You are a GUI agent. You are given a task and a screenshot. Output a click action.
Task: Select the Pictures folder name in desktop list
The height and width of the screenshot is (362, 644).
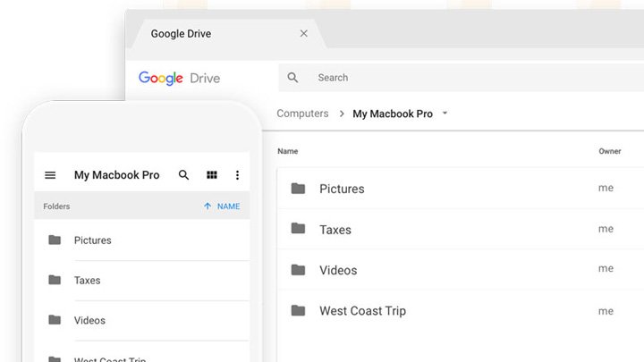342,189
